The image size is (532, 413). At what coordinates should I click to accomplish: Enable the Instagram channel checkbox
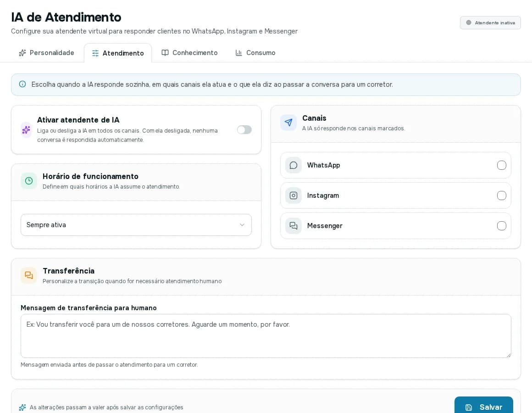pos(501,195)
